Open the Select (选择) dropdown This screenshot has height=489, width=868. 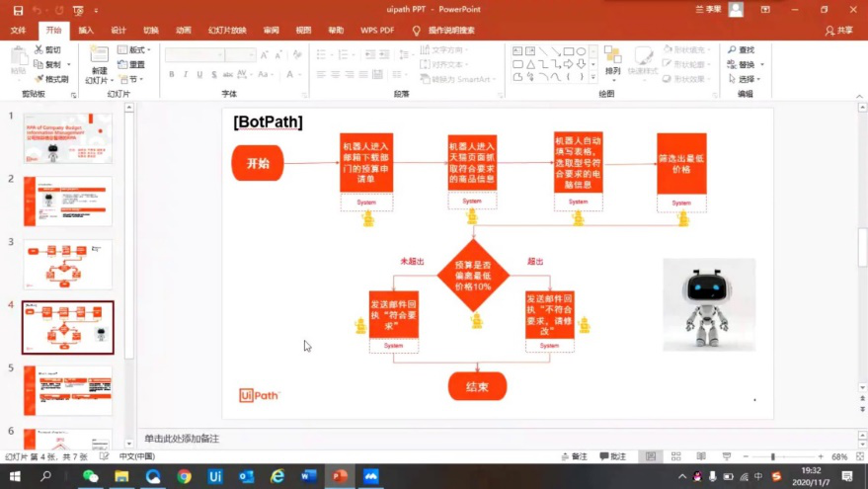tap(746, 79)
